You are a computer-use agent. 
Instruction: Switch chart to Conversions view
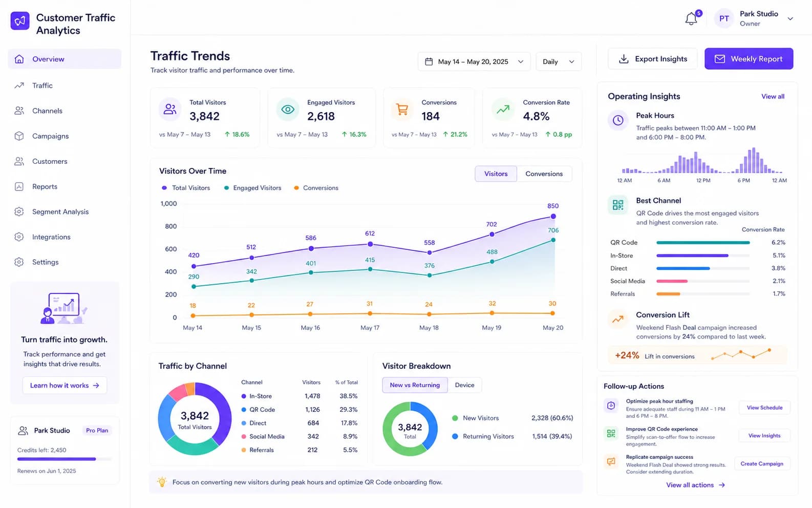click(x=544, y=174)
